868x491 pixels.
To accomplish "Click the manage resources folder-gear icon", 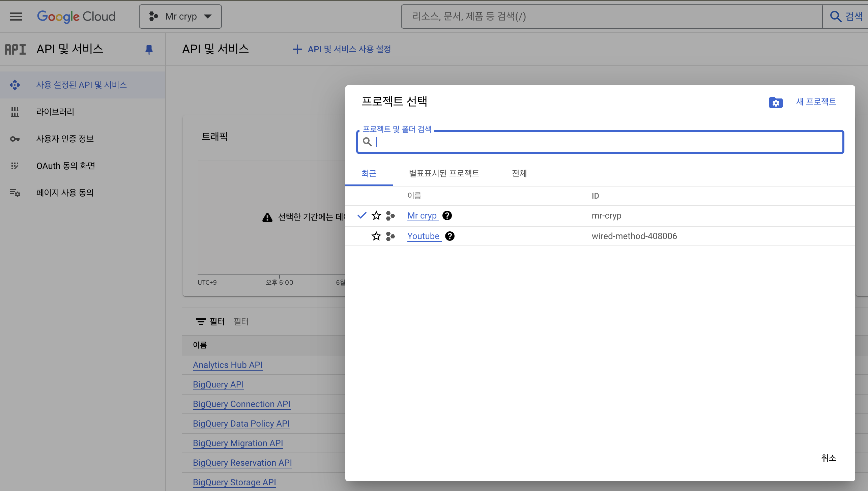I will [776, 102].
